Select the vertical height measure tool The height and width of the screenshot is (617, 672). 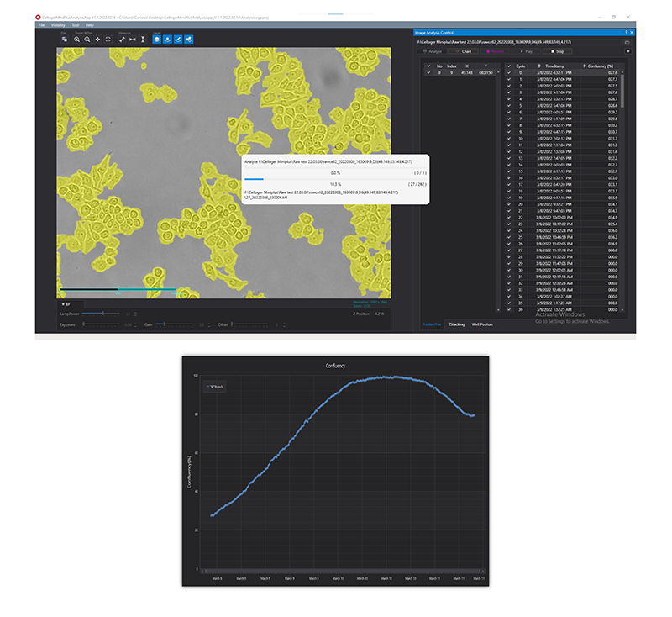pos(143,40)
